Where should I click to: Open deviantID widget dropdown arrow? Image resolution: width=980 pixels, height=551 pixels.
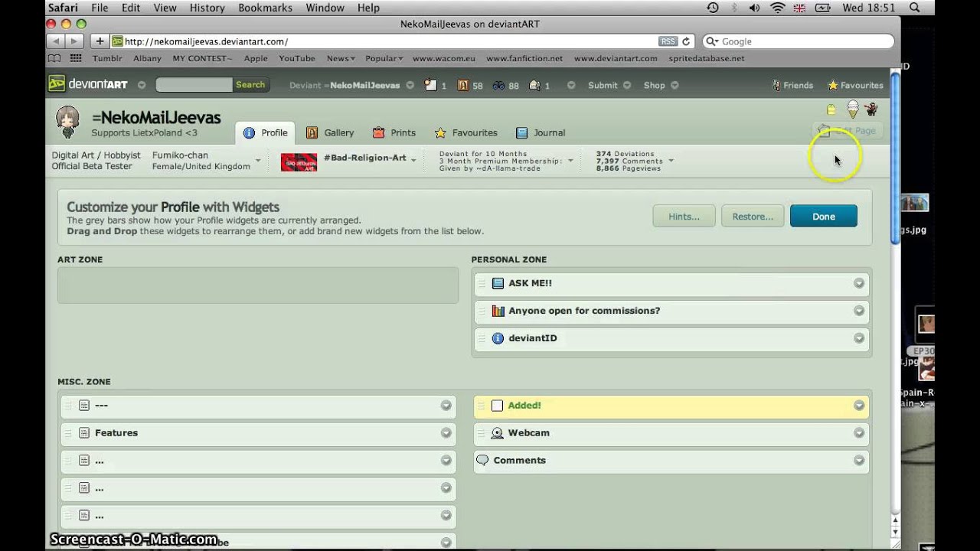pos(859,338)
